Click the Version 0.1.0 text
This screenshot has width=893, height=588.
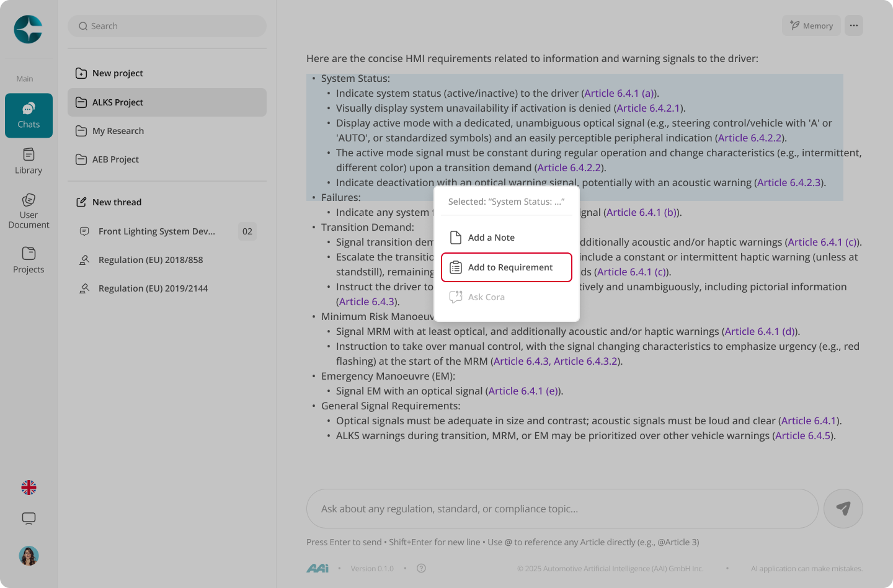click(372, 569)
